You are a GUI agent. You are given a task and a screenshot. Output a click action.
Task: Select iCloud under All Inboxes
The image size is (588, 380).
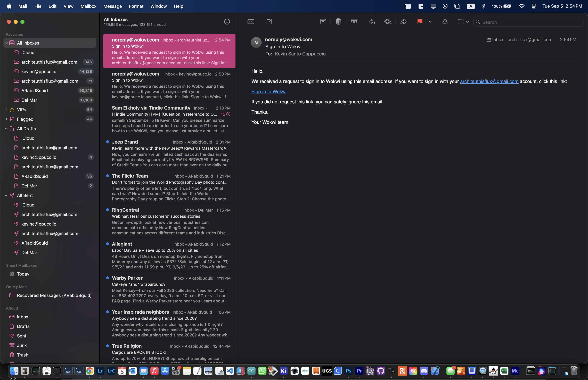[x=50, y=53]
